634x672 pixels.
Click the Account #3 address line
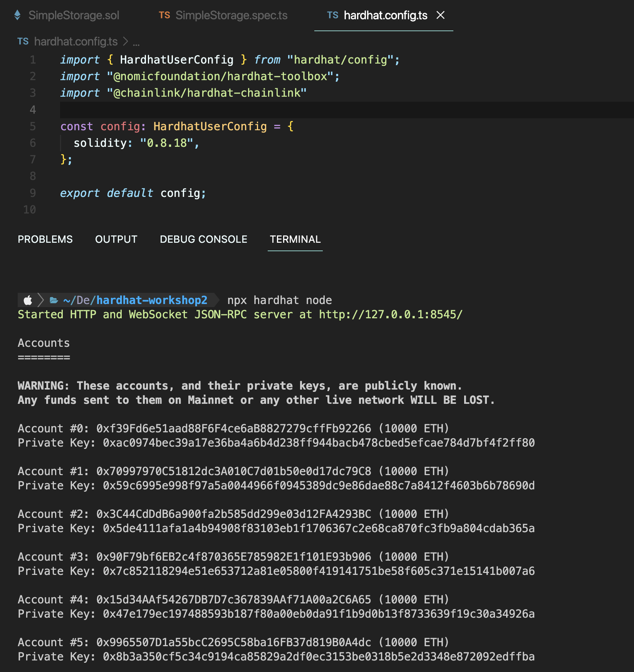[233, 557]
